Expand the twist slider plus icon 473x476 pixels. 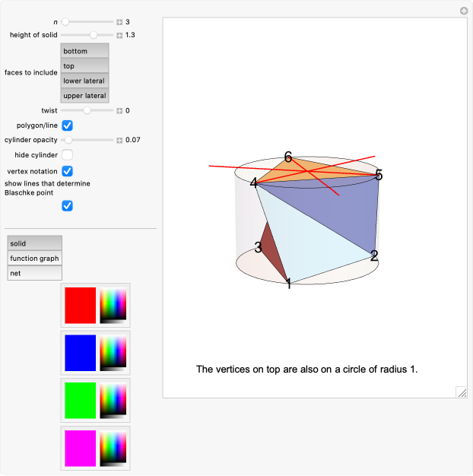click(119, 111)
